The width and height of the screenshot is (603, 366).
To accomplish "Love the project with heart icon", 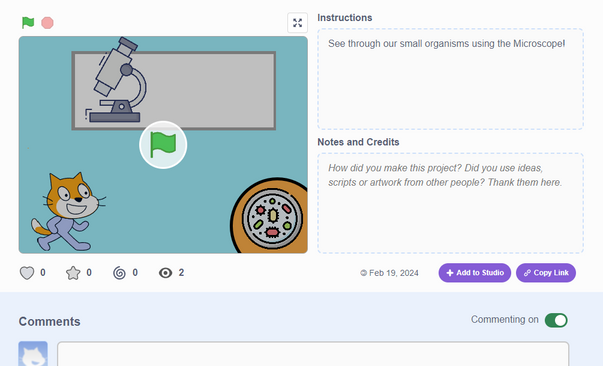I will 27,273.
